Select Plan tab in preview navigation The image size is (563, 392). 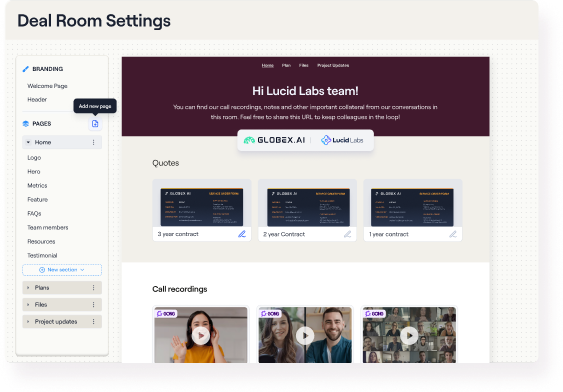286,65
